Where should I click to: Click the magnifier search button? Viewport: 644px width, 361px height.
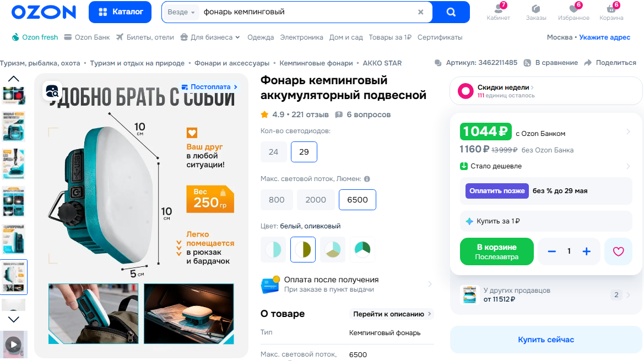click(451, 12)
